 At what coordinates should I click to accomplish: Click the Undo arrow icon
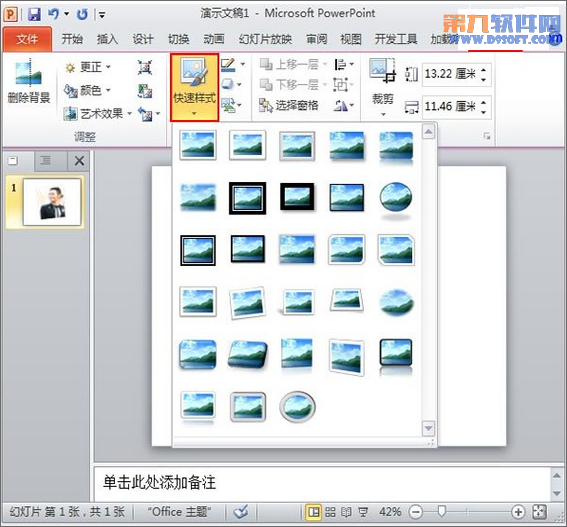coord(54,14)
